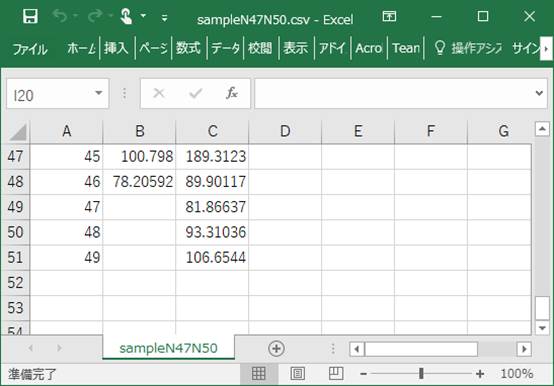Click cell containing 78.20592
Screen dimensions: 554x386
tap(139, 182)
